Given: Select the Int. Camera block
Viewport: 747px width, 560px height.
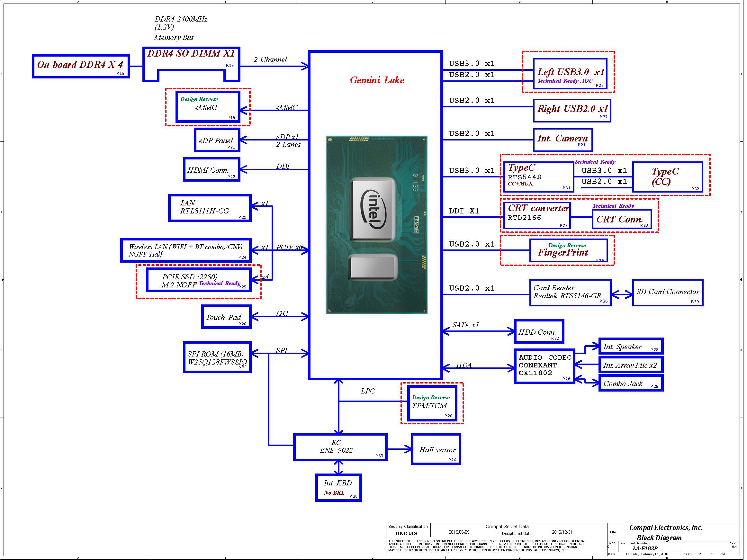Looking at the screenshot, I should coord(563,140).
